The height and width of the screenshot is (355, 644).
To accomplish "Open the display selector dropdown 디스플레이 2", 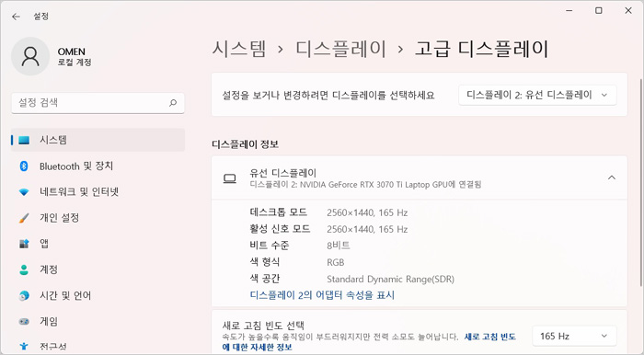I will click(x=537, y=96).
